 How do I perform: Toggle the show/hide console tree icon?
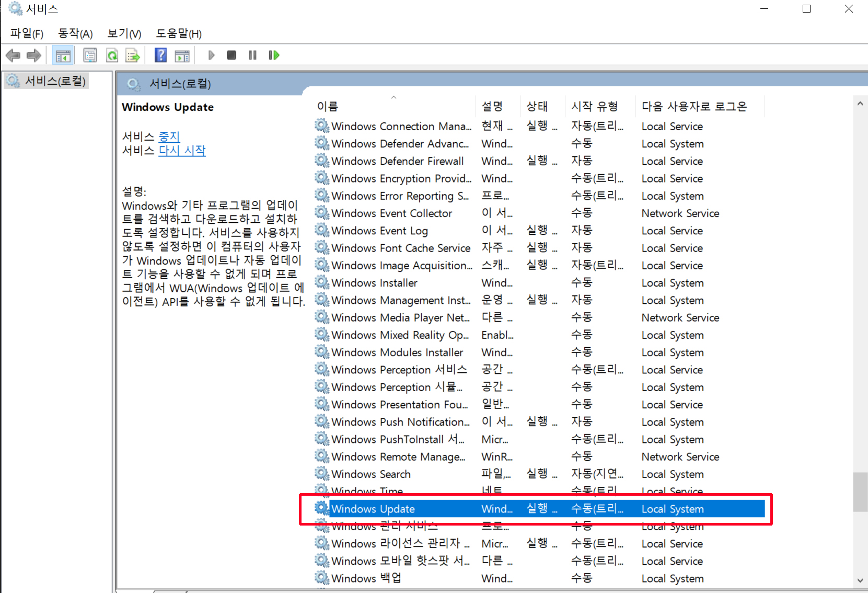(63, 55)
